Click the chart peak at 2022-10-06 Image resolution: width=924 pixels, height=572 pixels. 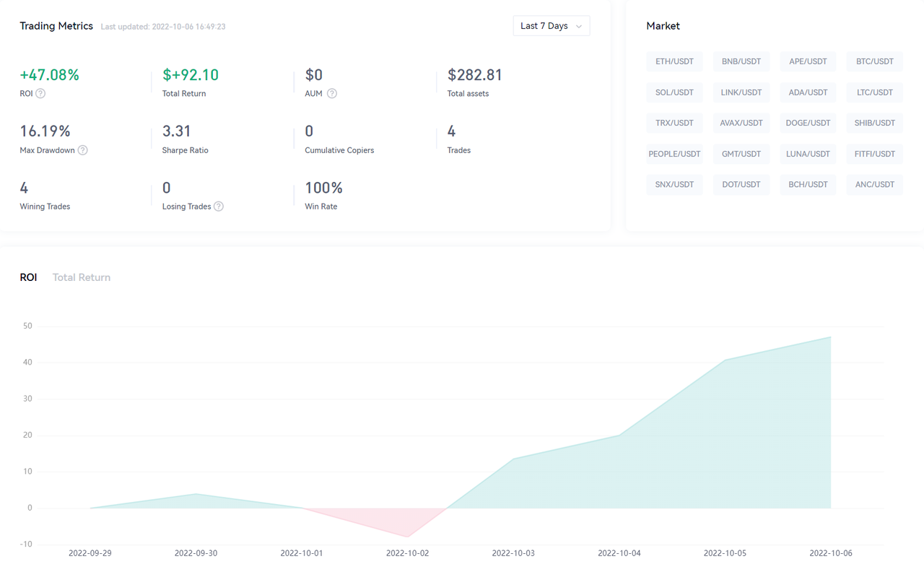831,337
